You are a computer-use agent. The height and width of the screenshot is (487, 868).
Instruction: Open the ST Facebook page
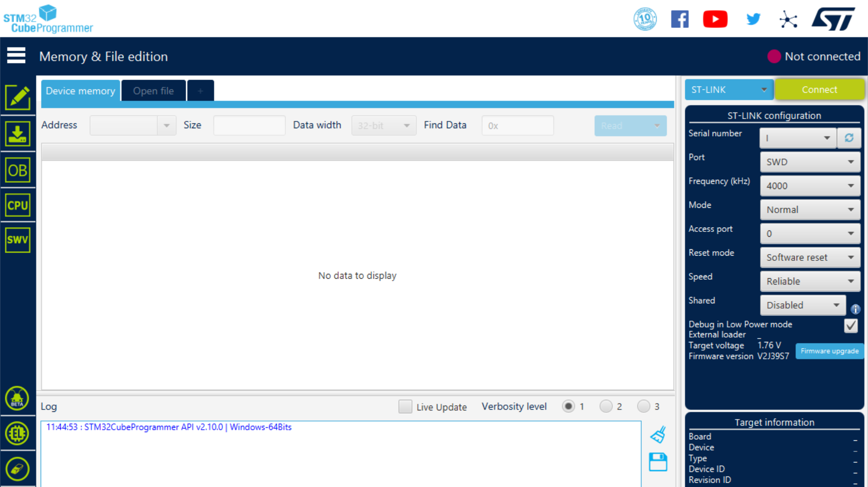[x=680, y=19]
